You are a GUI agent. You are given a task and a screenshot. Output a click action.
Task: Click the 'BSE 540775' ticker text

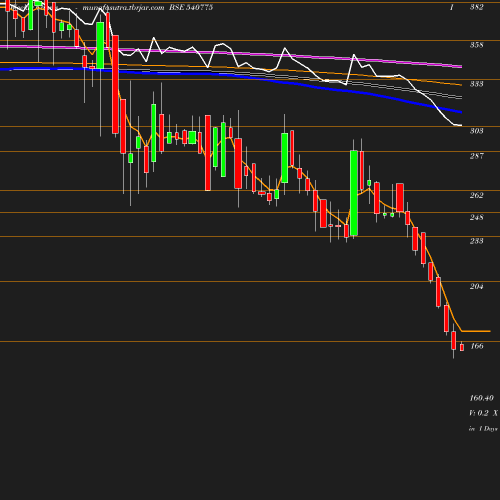pyautogui.click(x=191, y=7)
